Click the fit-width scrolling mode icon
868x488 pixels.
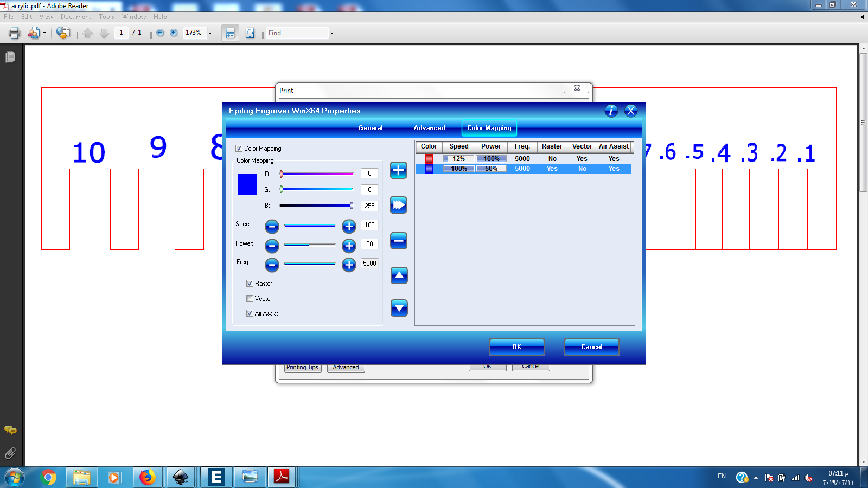point(230,33)
